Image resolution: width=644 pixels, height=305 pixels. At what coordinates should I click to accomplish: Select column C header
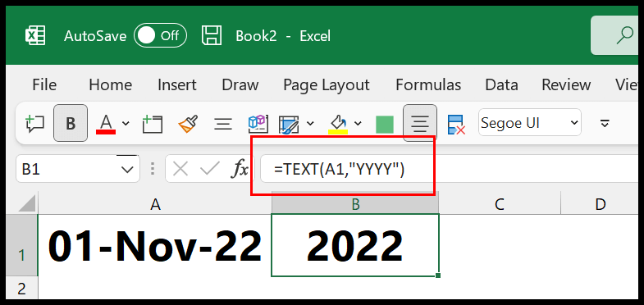pos(500,203)
